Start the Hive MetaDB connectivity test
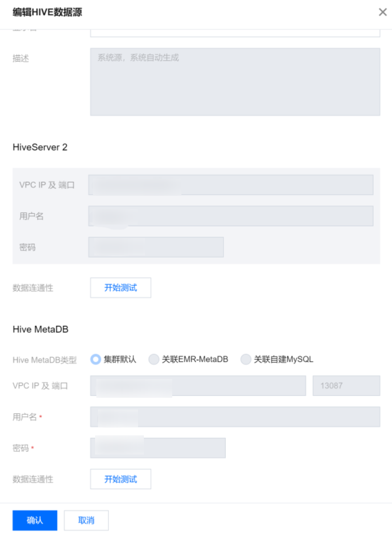The image size is (392, 533). coord(121,479)
